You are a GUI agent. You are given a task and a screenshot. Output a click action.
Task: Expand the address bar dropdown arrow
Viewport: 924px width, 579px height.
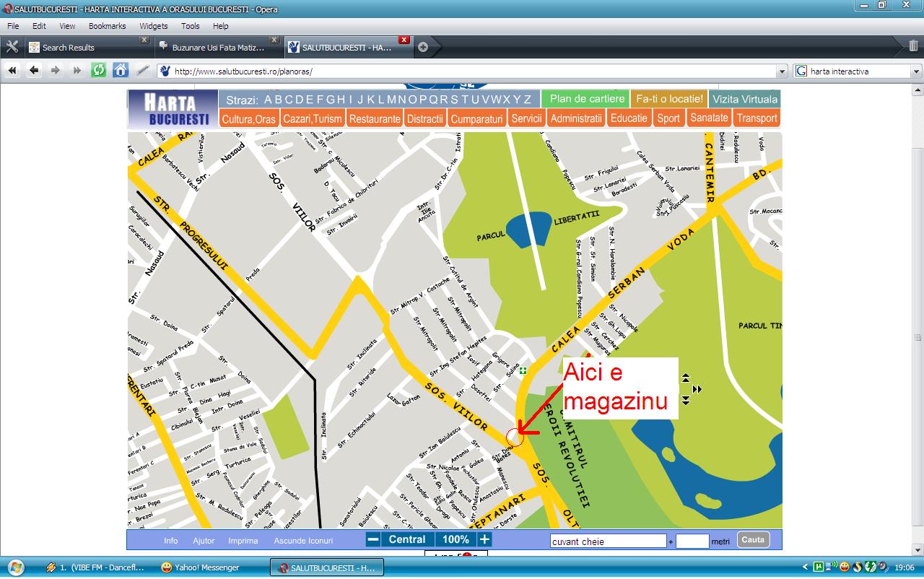(783, 71)
